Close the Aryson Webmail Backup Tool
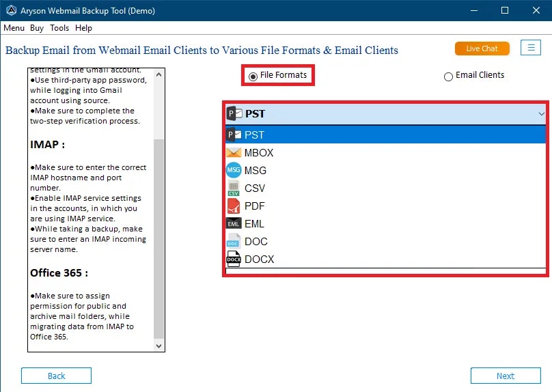Image resolution: width=552 pixels, height=392 pixels. [536, 10]
